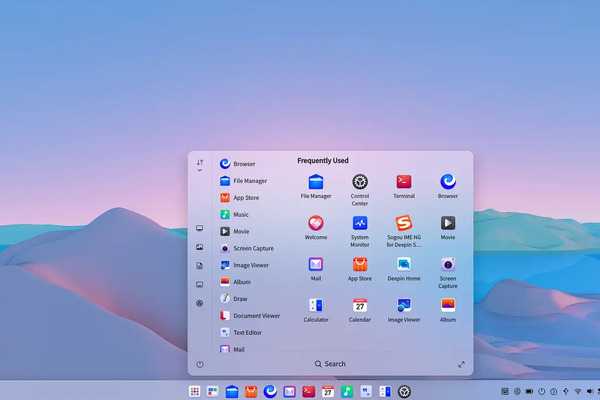Launch the Browser from the dock

(270, 391)
